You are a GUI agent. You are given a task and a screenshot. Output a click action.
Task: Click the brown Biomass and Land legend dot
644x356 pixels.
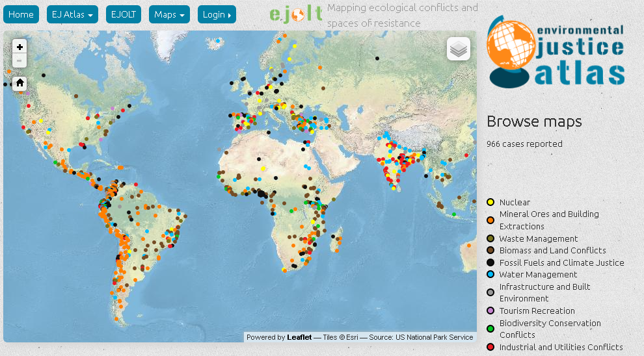click(x=490, y=251)
